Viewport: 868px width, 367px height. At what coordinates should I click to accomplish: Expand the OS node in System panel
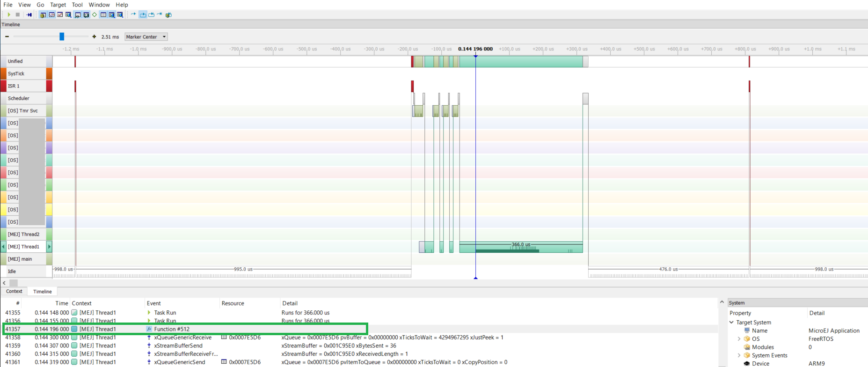pyautogui.click(x=739, y=339)
